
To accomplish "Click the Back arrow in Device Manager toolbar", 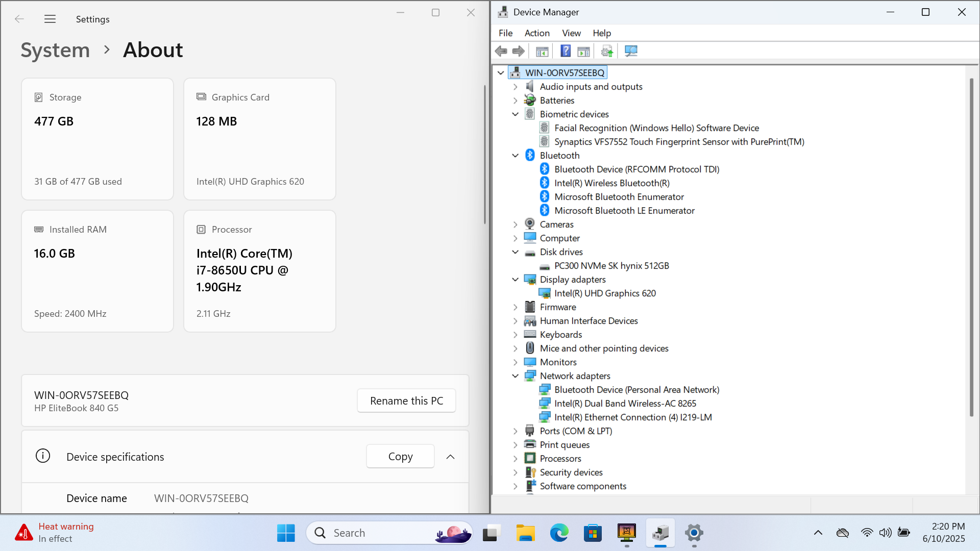I will point(501,51).
